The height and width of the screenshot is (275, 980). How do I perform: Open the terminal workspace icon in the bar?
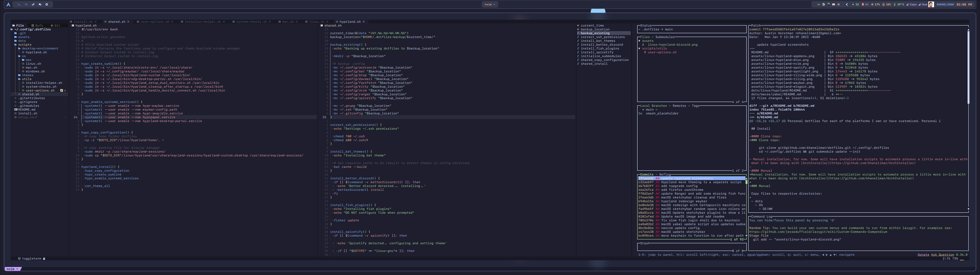(19, 5)
